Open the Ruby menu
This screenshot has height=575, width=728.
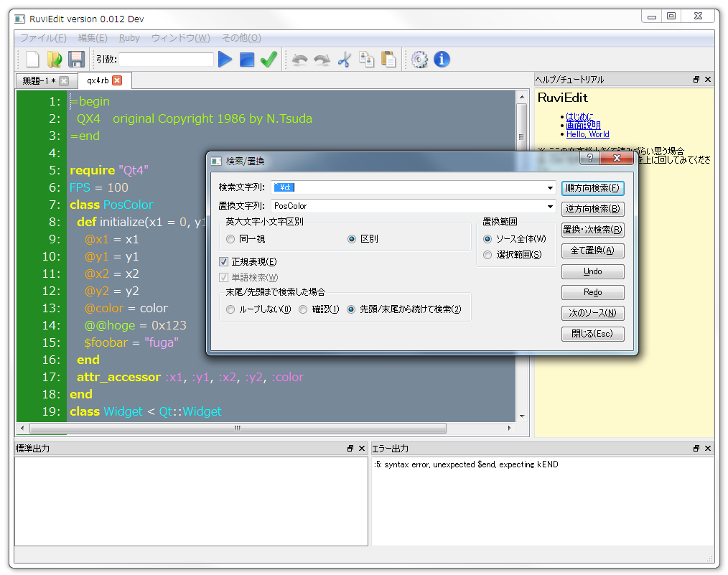point(129,37)
